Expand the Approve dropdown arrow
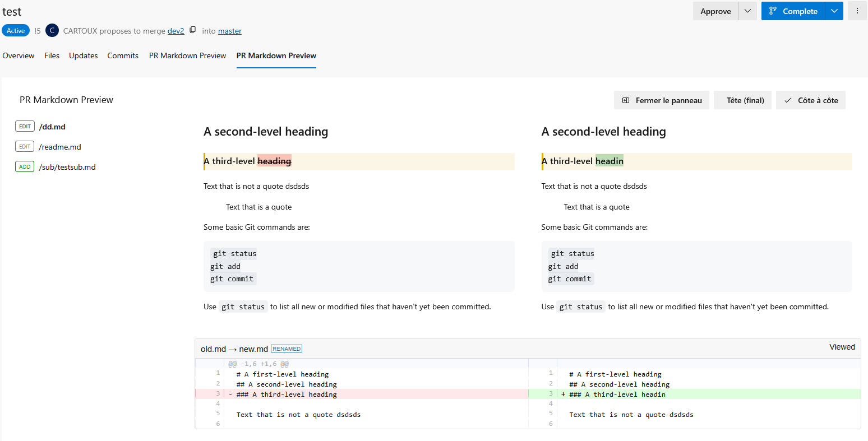This screenshot has height=441, width=868. (x=748, y=11)
